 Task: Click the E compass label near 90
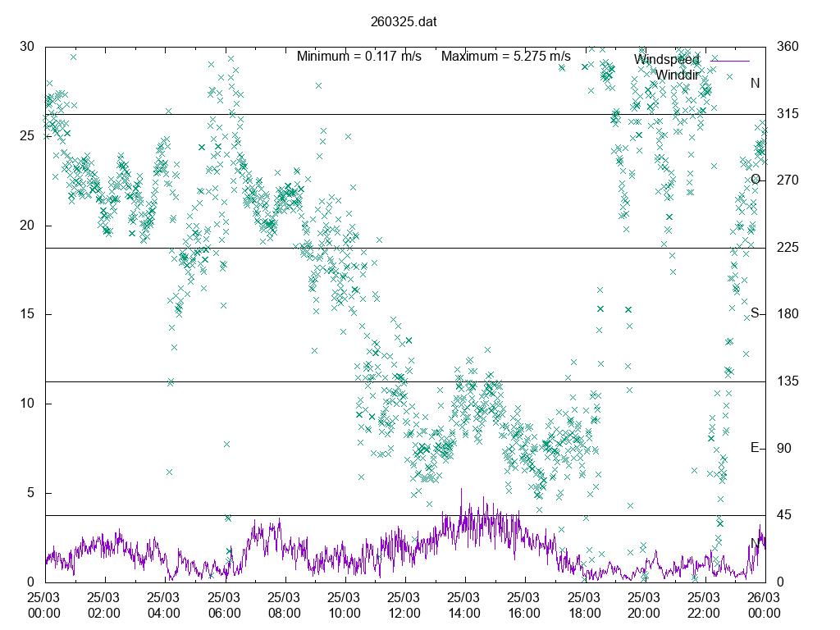[x=755, y=448]
